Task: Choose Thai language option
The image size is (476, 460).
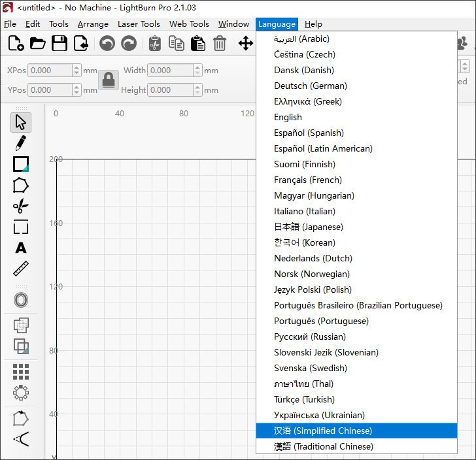Action: point(356,384)
